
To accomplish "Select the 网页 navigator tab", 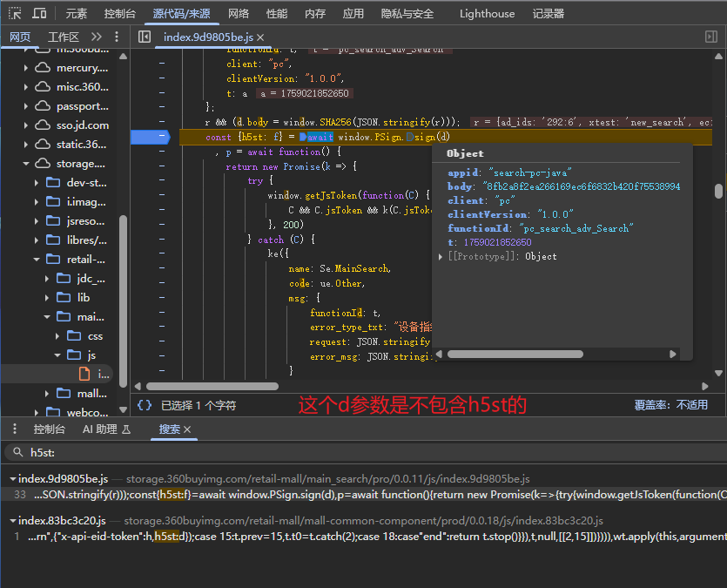I will (x=20, y=37).
